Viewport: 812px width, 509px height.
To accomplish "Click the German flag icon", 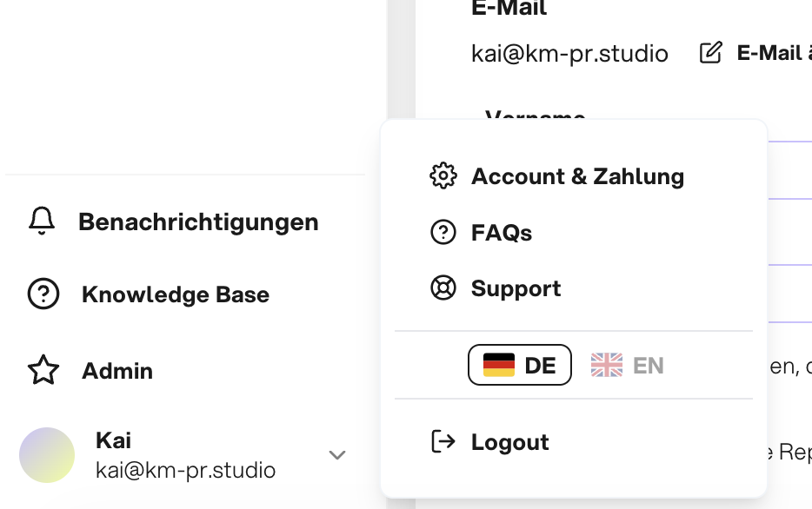I will click(499, 365).
